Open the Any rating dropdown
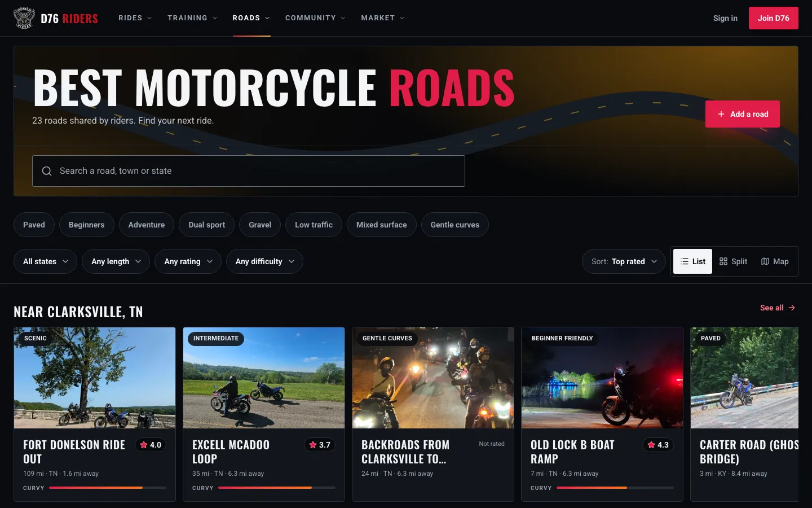The height and width of the screenshot is (508, 812). (188, 261)
